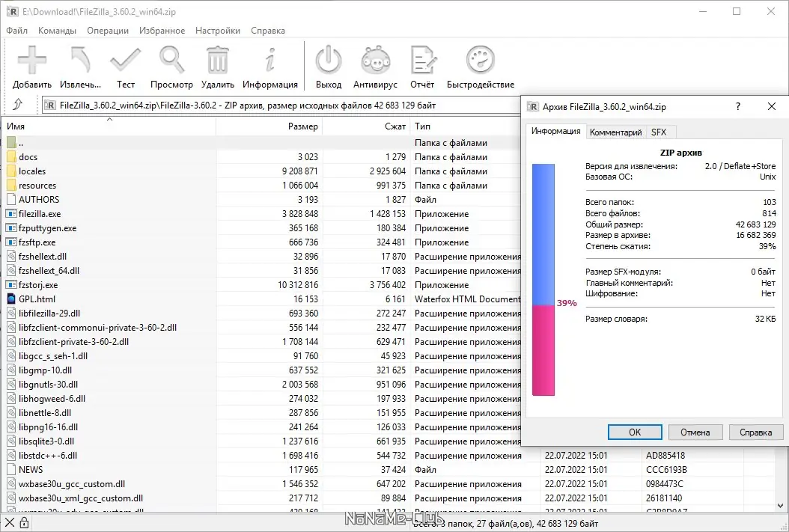The width and height of the screenshot is (789, 532).
Task: Select wxbase30u_gcc_custom.dll file name
Action: coord(72,483)
